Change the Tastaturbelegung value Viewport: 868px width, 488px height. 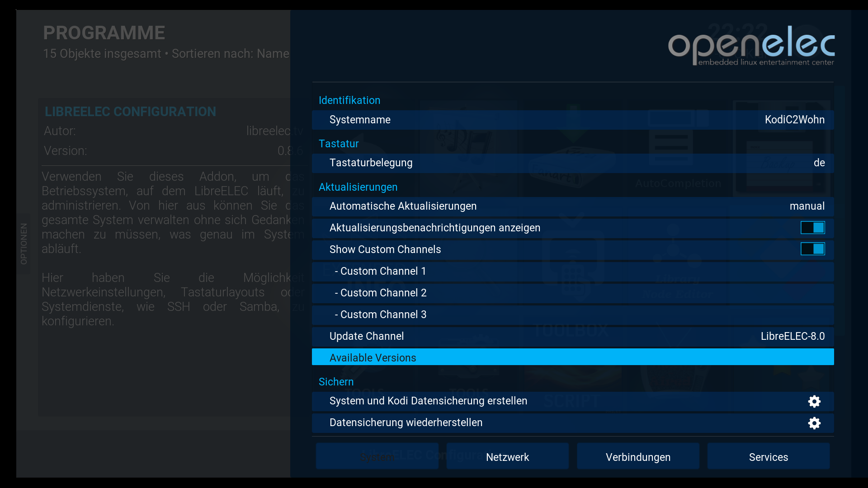click(x=573, y=163)
